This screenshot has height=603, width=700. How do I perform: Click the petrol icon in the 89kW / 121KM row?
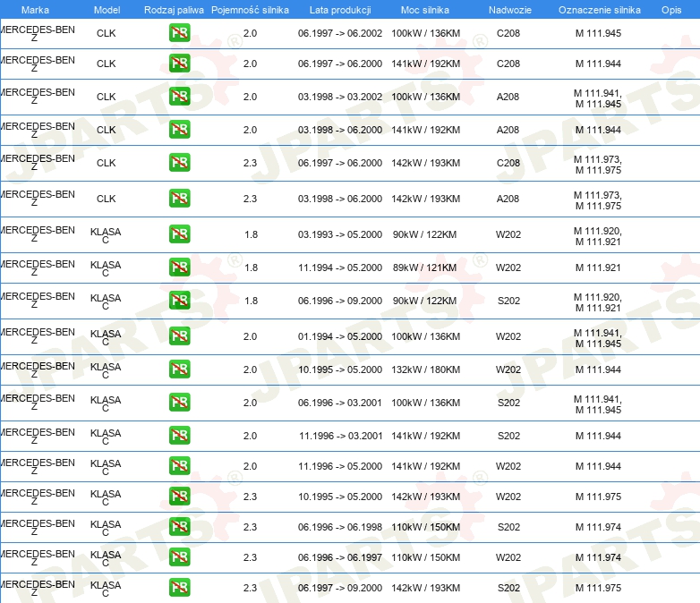click(x=179, y=268)
